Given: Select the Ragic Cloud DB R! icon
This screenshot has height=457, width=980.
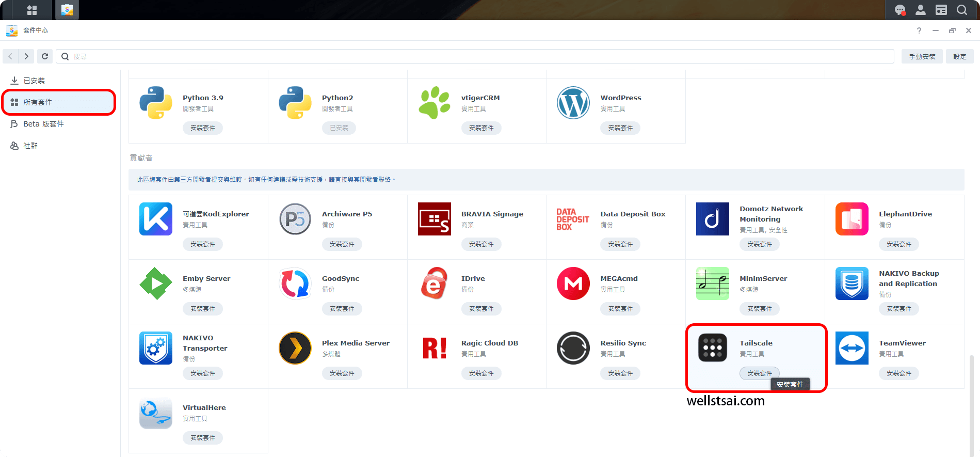Looking at the screenshot, I should (x=435, y=348).
